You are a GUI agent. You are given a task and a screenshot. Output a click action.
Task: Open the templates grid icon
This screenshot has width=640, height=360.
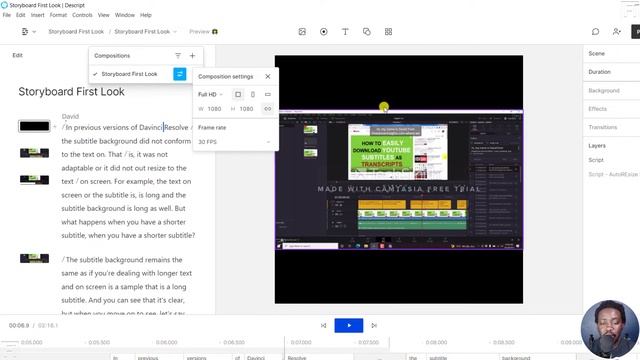[x=388, y=32]
